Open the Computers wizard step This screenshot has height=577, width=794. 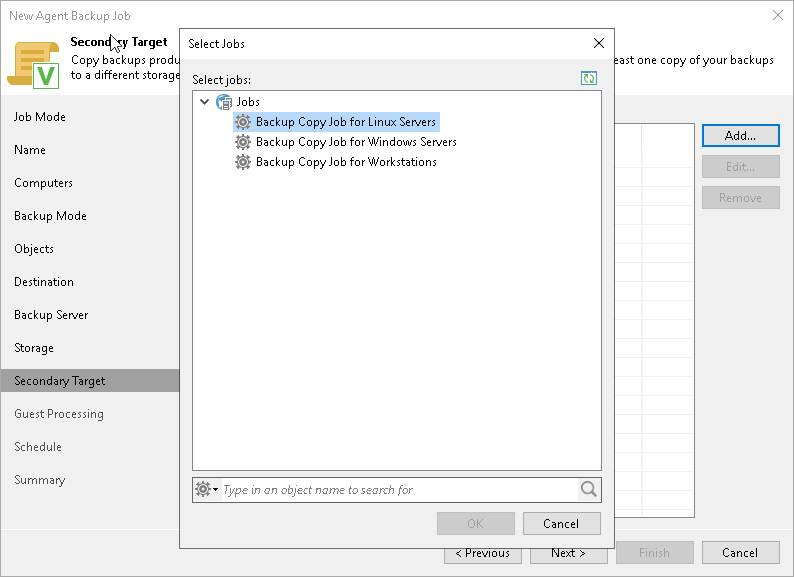click(44, 183)
